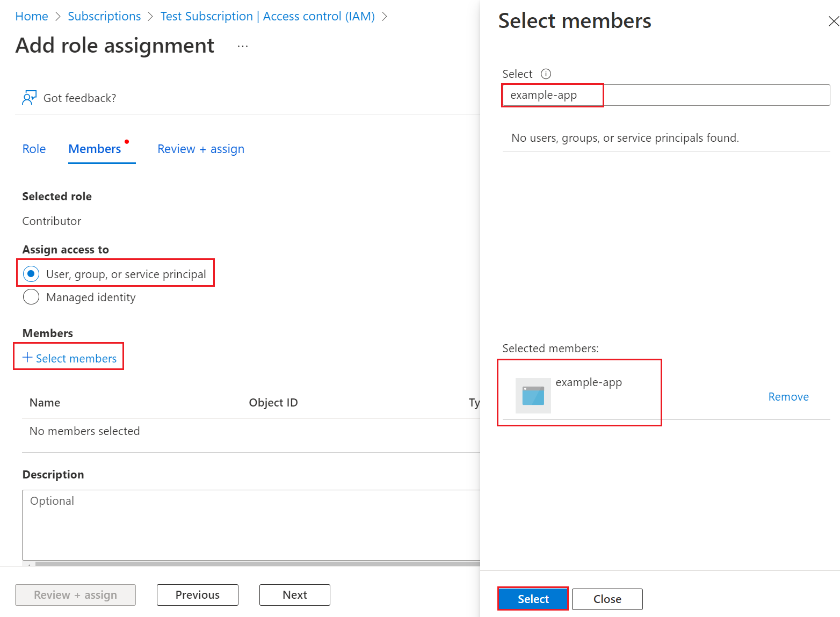The width and height of the screenshot is (840, 617).
Task: Close the Select members panel
Action: point(833,21)
